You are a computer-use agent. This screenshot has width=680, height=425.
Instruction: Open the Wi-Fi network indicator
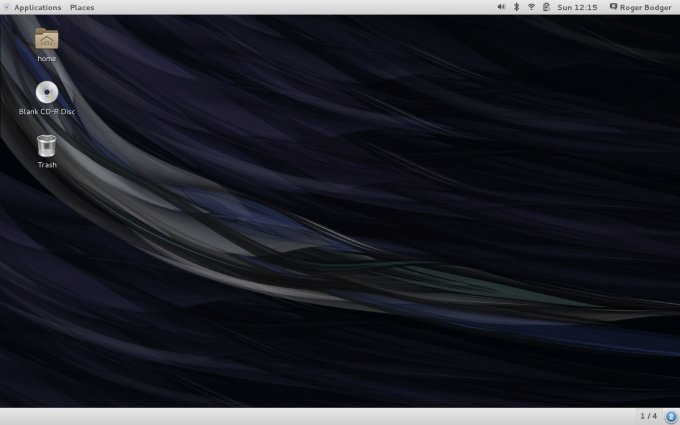(531, 7)
